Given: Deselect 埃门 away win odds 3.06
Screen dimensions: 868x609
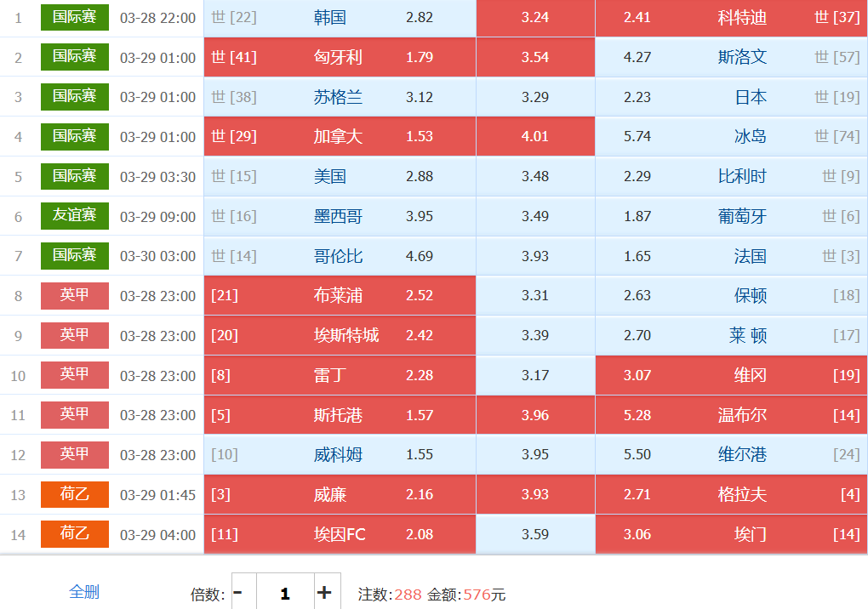Looking at the screenshot, I should 731,535.
